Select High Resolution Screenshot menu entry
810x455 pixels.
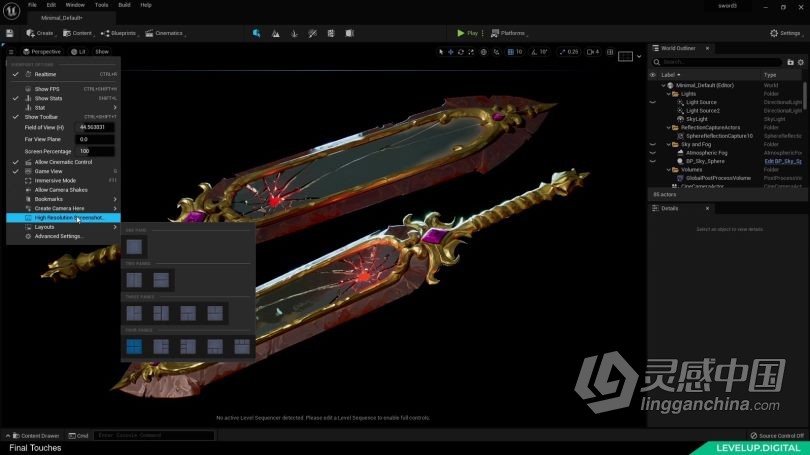(x=64, y=217)
